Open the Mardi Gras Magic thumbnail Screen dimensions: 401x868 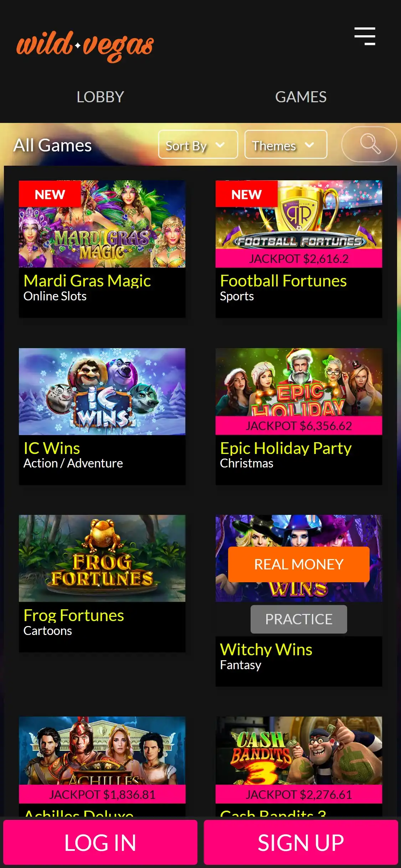tap(102, 224)
